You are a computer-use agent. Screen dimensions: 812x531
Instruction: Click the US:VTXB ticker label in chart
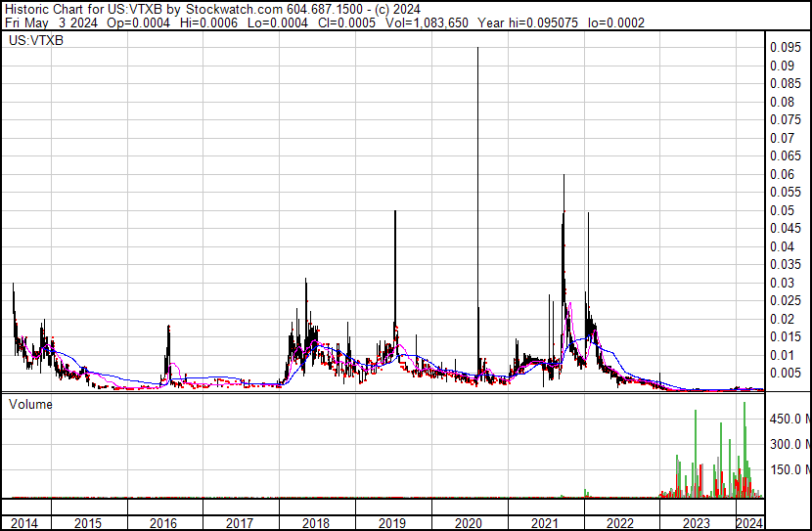pos(36,40)
